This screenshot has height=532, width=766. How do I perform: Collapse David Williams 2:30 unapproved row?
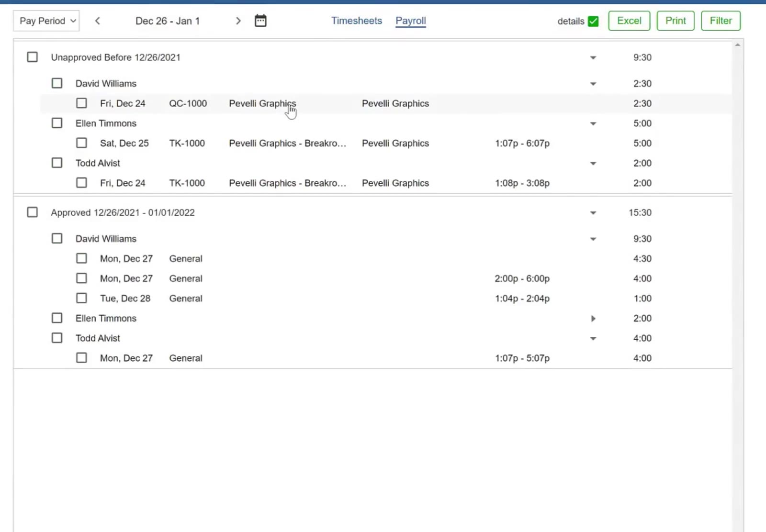pos(593,84)
